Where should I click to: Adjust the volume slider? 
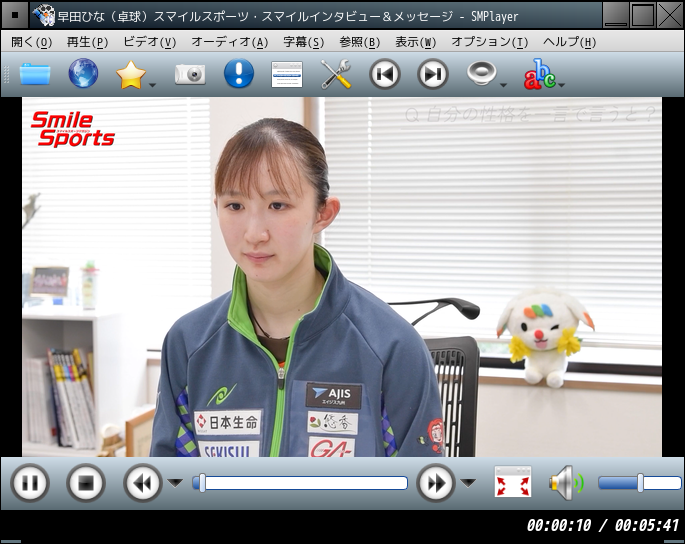pyautogui.click(x=640, y=483)
